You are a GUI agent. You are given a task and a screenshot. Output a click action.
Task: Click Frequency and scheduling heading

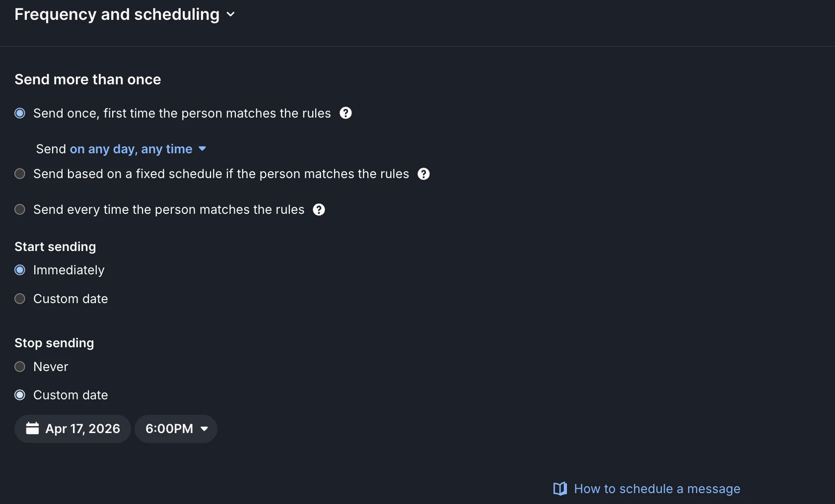tap(117, 14)
